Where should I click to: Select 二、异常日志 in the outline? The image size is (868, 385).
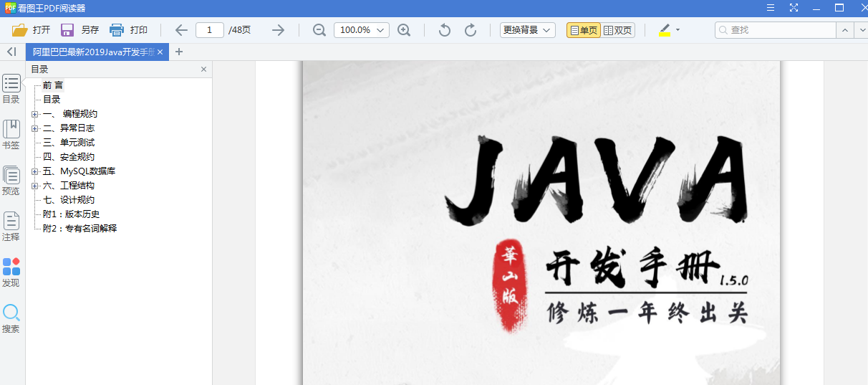click(x=69, y=128)
